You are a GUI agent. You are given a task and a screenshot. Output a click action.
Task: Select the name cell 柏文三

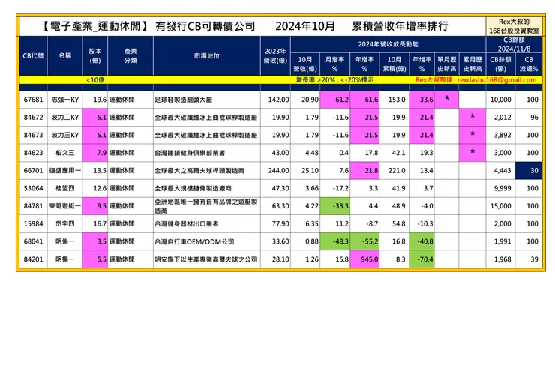pyautogui.click(x=65, y=153)
